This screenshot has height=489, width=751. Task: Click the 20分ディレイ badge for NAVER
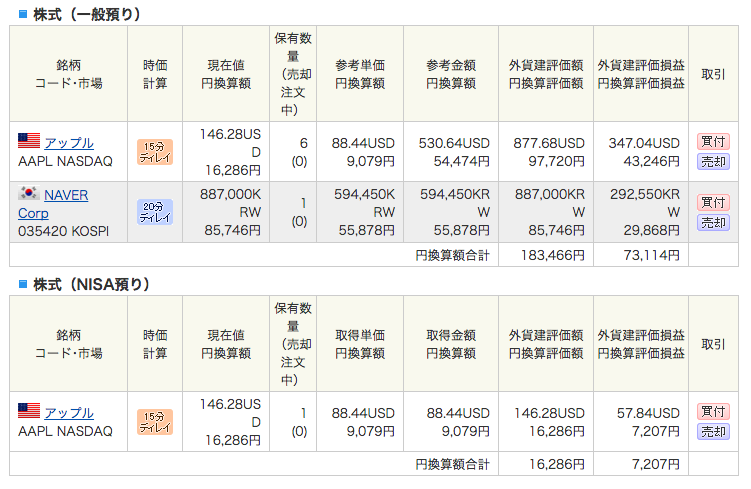(155, 212)
